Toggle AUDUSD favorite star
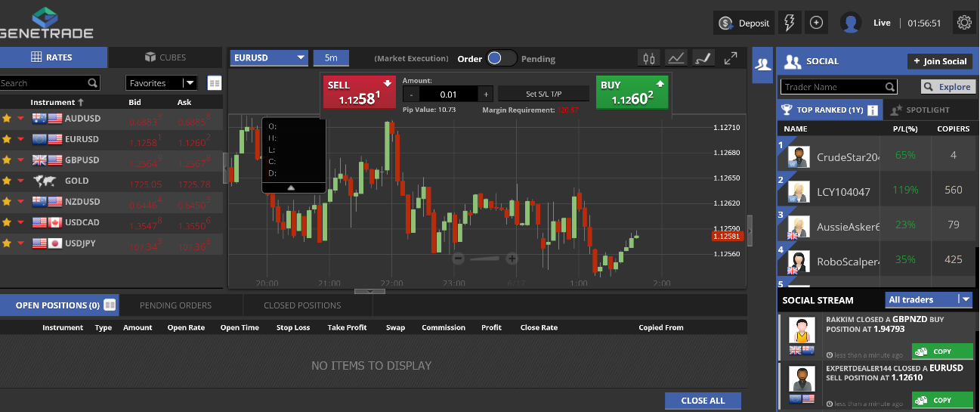The height and width of the screenshot is (412, 980). [x=7, y=118]
